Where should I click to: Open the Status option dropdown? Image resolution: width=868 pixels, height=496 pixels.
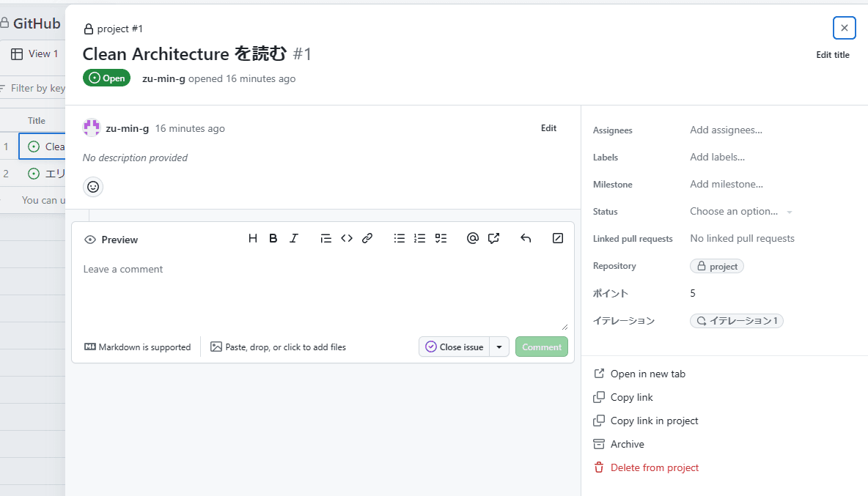point(740,212)
